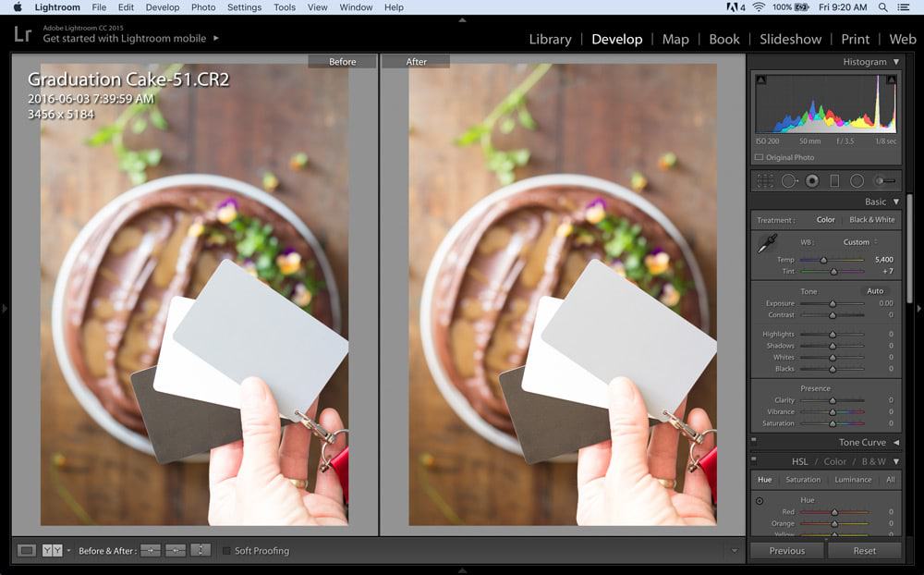Switch to the Library module
This screenshot has height=575, width=924.
pos(550,40)
